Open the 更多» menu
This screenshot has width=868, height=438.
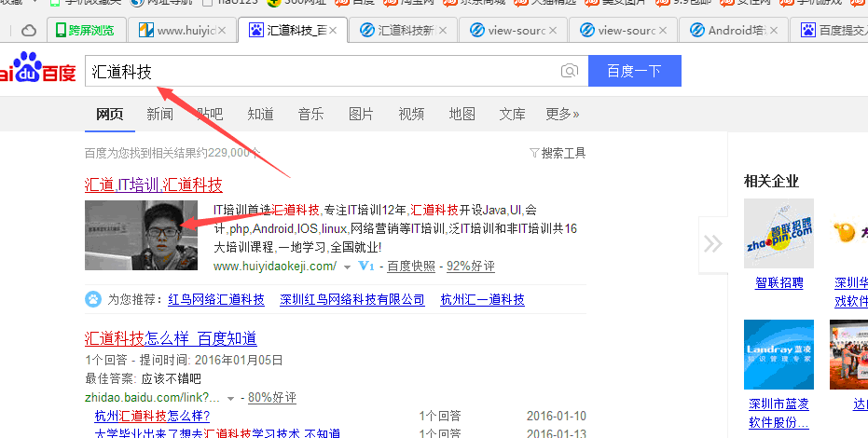click(x=562, y=114)
